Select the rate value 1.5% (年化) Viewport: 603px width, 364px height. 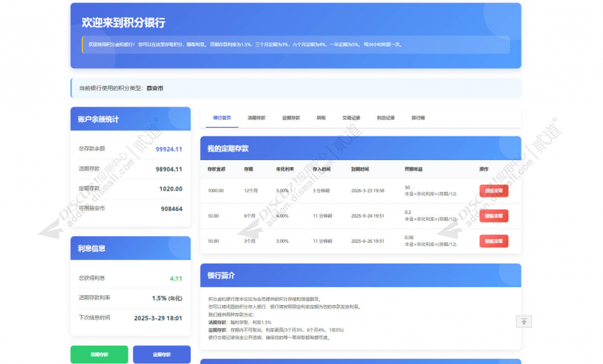[167, 298]
